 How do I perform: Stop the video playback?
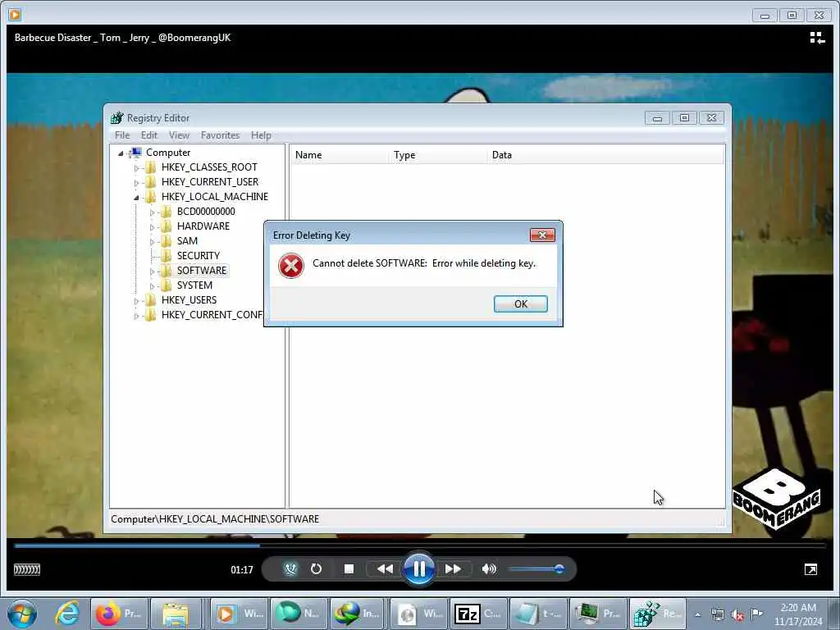(349, 569)
